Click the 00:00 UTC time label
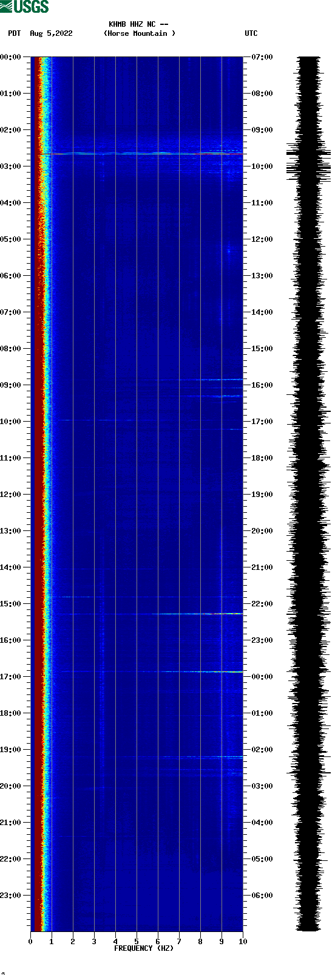Image resolution: width=335 pixels, height=980 pixels. [x=262, y=677]
